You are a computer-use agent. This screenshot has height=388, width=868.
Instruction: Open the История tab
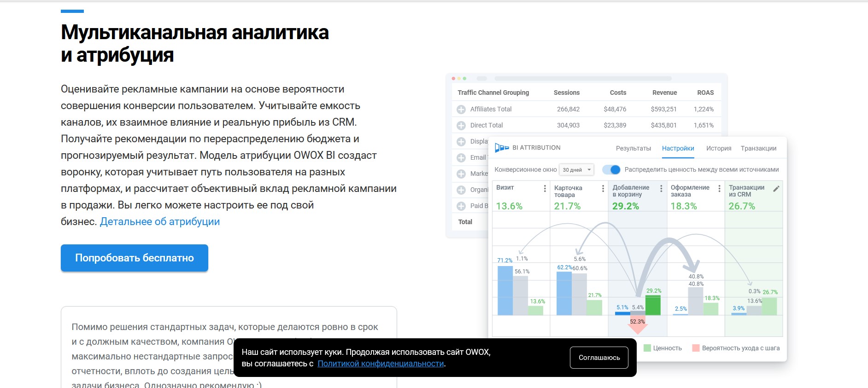tap(718, 148)
